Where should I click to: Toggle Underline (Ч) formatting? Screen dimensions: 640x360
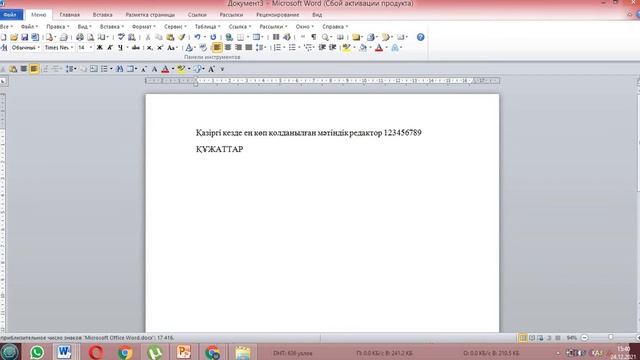click(x=120, y=48)
